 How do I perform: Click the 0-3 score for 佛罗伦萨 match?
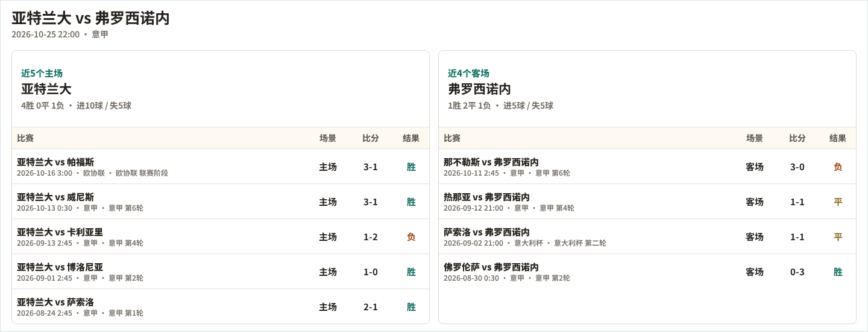(797, 272)
